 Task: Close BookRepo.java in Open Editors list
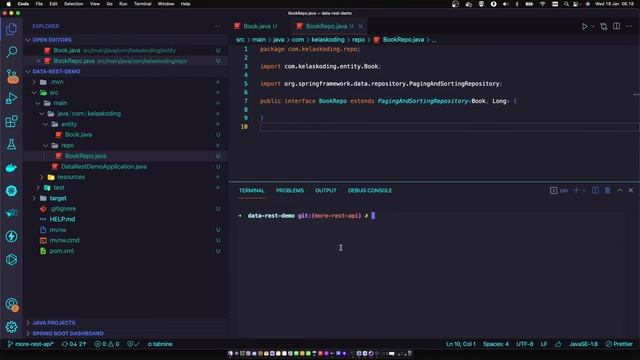38,61
